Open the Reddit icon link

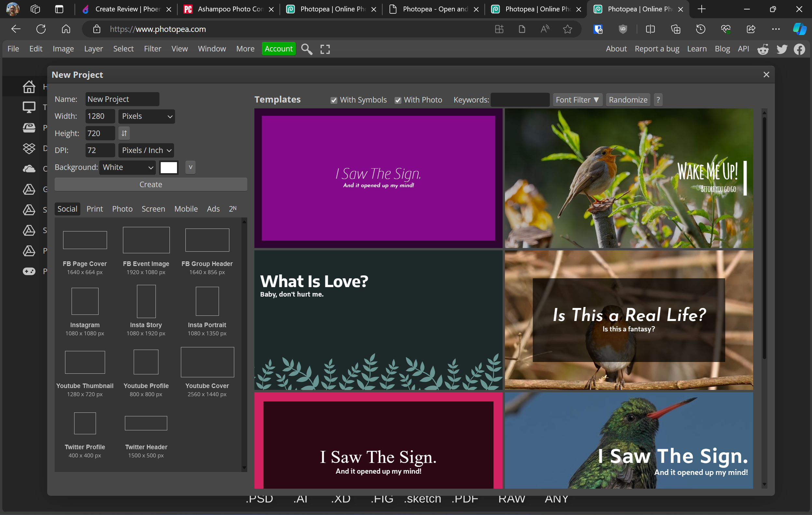coord(763,49)
